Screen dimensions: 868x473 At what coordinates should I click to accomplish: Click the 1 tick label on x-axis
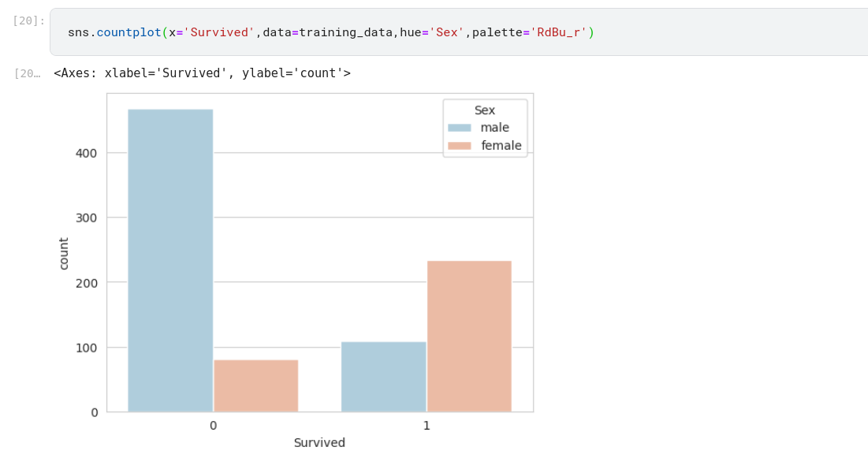coord(427,426)
